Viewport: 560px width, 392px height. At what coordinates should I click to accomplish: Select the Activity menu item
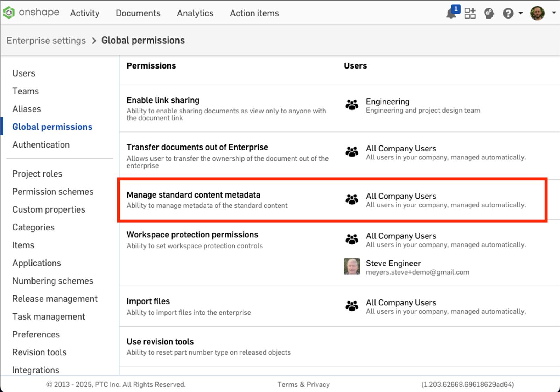click(x=84, y=13)
